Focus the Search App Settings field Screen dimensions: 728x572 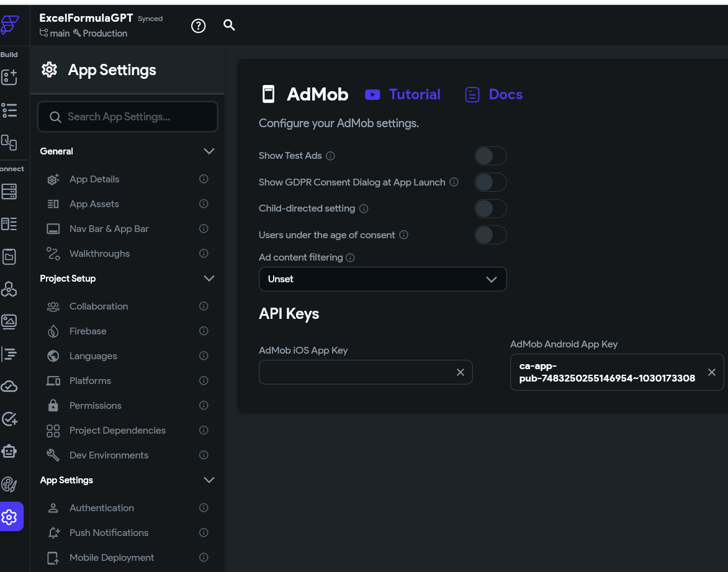128,117
